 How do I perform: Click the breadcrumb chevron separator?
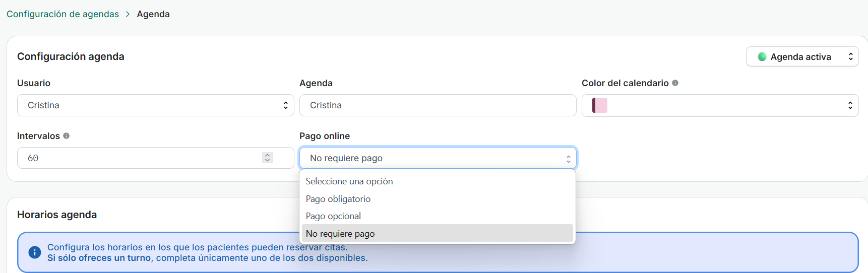point(128,14)
